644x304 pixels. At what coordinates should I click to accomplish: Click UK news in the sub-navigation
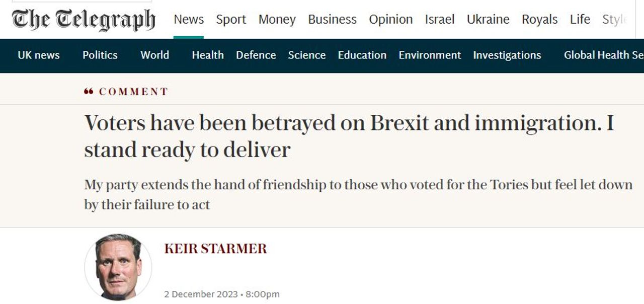39,55
